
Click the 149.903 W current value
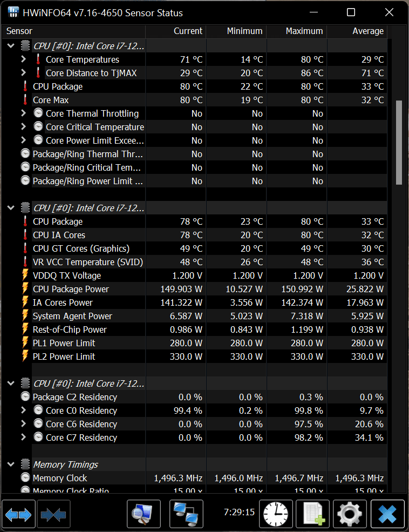click(181, 289)
